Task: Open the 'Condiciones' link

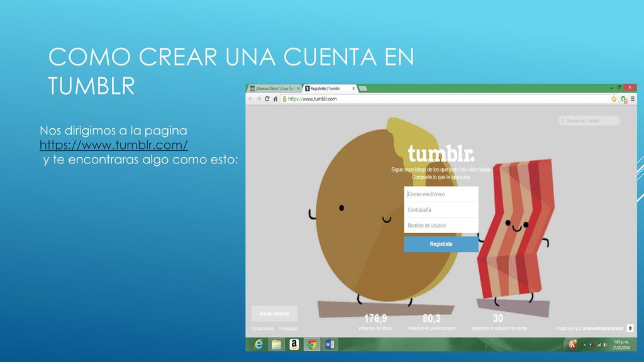Action: [x=262, y=328]
